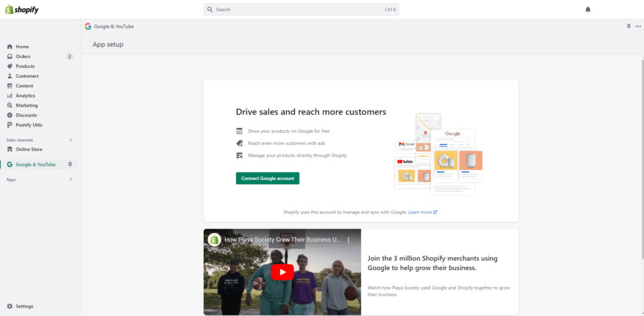Open the notifications bell
This screenshot has height=316, width=644.
(588, 9)
